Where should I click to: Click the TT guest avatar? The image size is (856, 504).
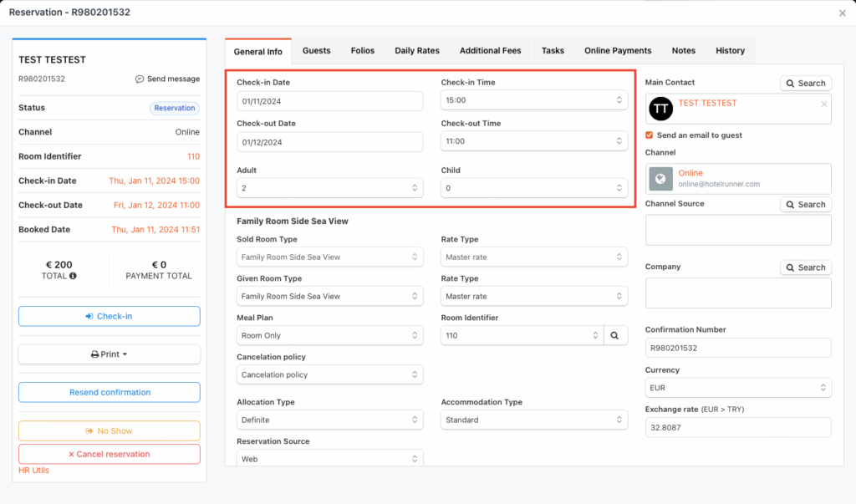661,109
